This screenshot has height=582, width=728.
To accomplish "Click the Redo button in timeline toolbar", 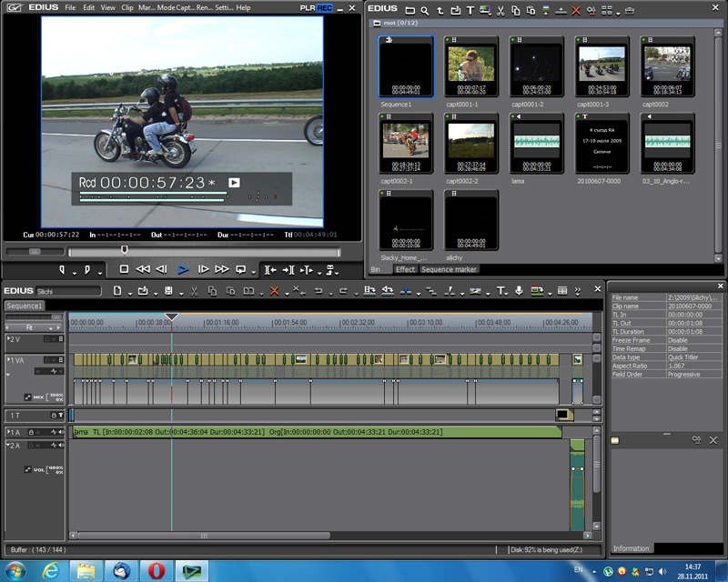I will click(344, 291).
